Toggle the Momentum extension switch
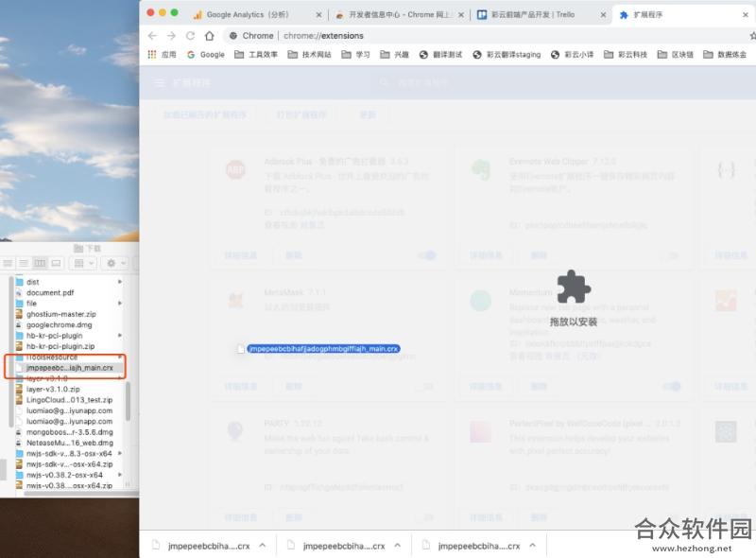The width and height of the screenshot is (756, 558). point(672,386)
